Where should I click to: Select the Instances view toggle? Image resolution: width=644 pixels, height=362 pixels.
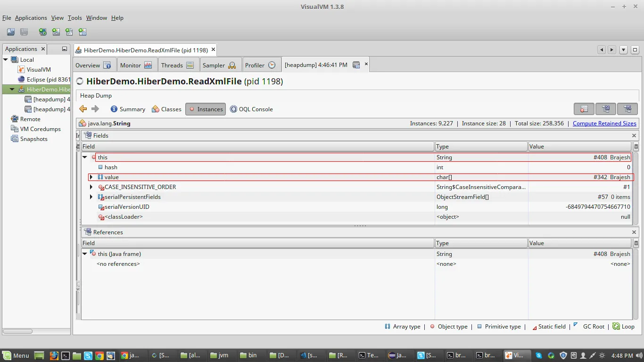[206, 109]
